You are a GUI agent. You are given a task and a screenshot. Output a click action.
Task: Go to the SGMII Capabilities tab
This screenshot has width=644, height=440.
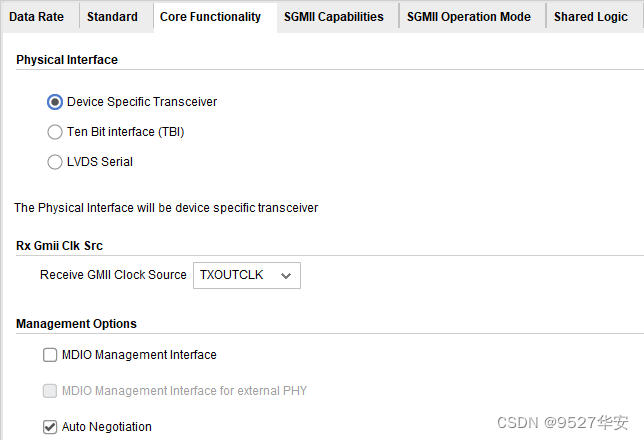click(x=333, y=17)
